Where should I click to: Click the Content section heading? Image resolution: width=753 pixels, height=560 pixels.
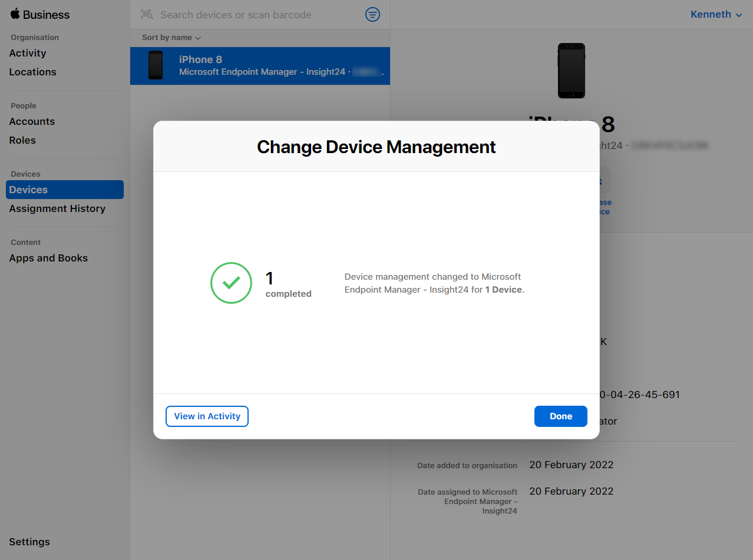pos(26,243)
